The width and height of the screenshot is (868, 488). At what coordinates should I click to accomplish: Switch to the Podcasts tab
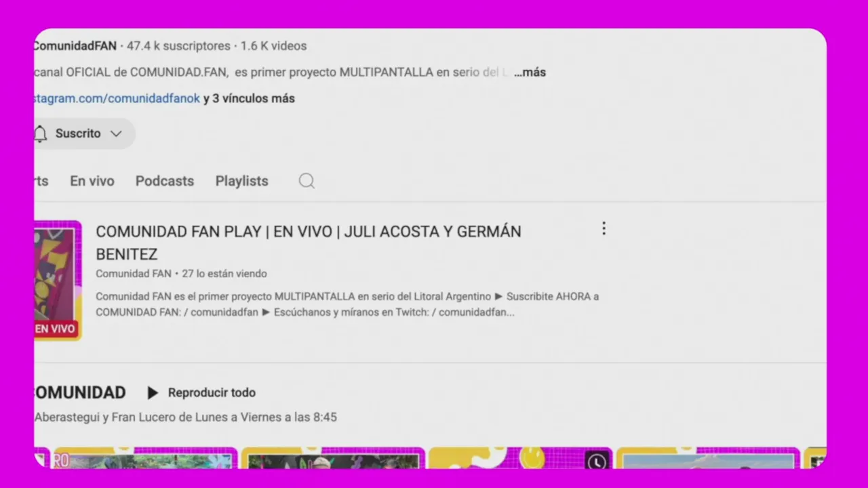(x=165, y=181)
